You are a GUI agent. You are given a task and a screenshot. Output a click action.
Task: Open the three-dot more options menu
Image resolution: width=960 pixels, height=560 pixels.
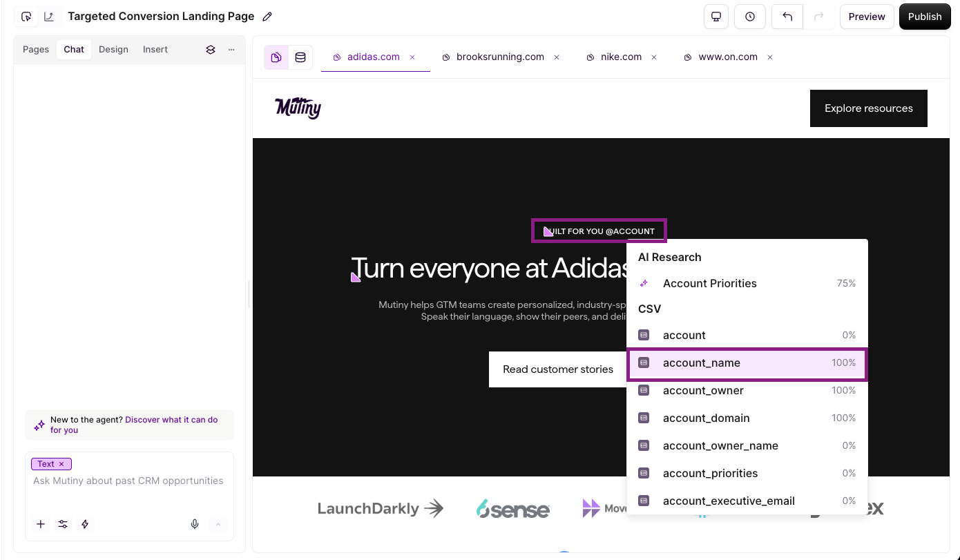[x=231, y=50]
